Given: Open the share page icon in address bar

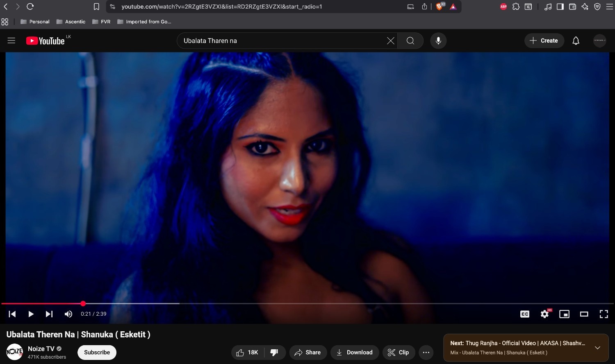Looking at the screenshot, I should coord(424,7).
